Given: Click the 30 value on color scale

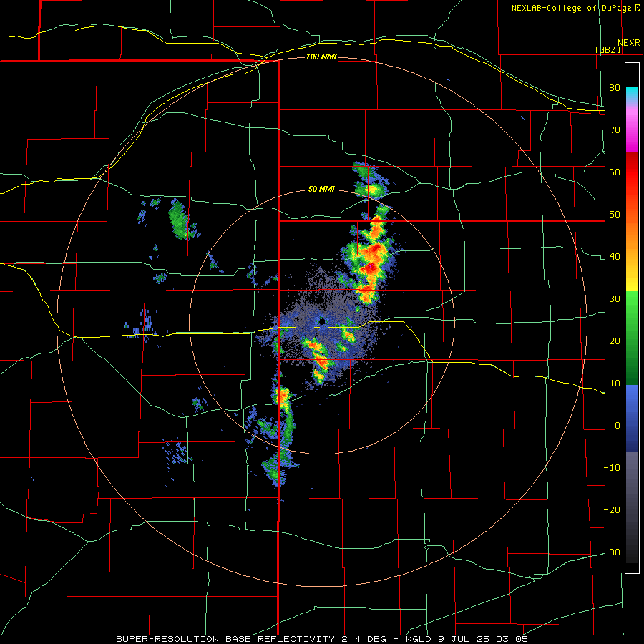Looking at the screenshot, I should pos(615,299).
